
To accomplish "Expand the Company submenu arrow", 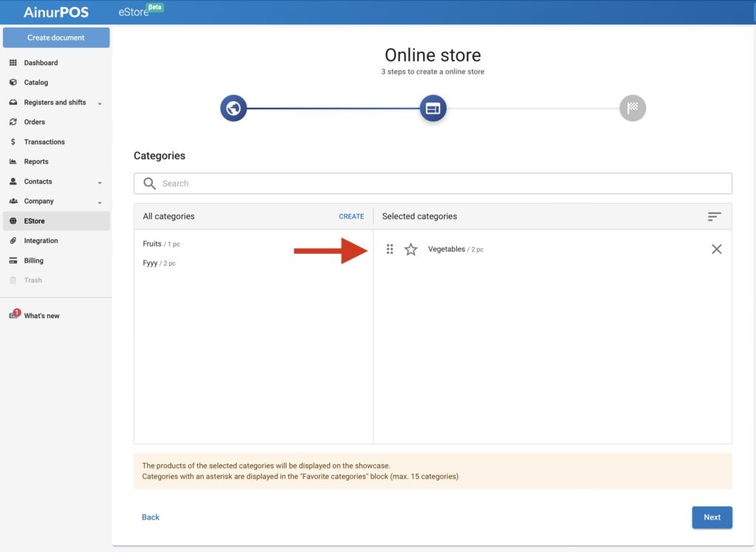I will click(x=100, y=202).
